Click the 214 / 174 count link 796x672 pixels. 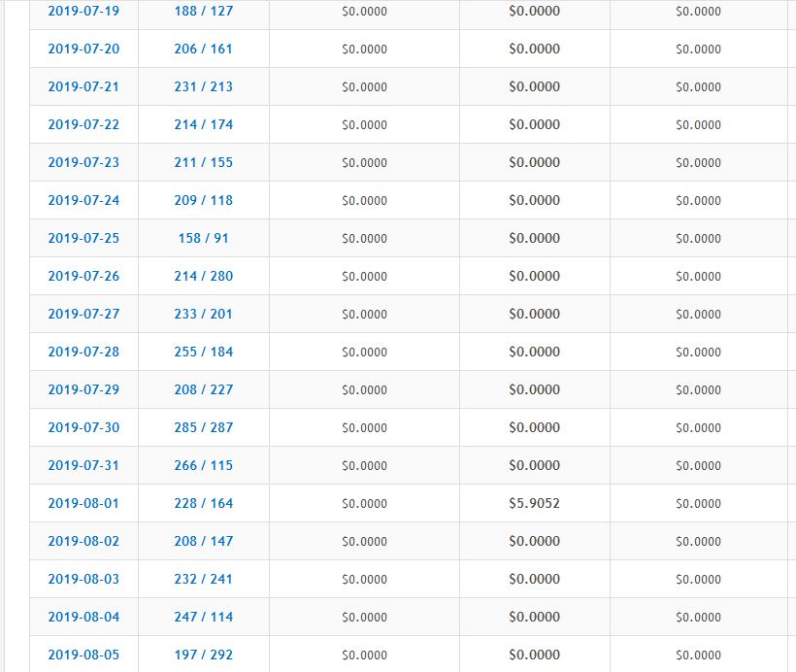[204, 124]
